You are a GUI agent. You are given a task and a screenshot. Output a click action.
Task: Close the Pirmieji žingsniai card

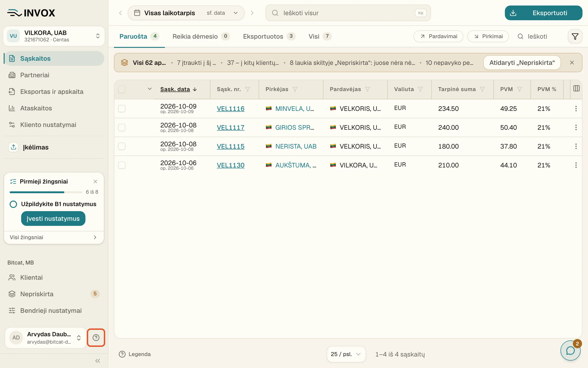click(95, 181)
